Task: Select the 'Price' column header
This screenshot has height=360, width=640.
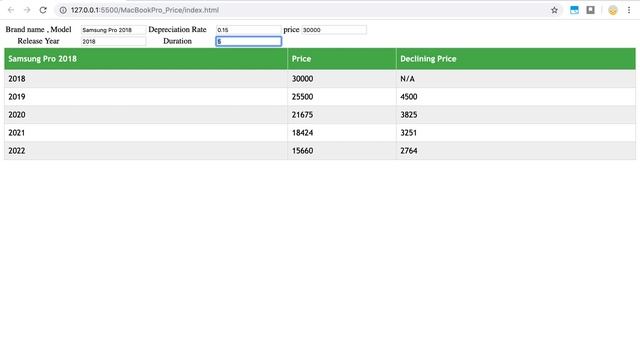Action: (342, 59)
